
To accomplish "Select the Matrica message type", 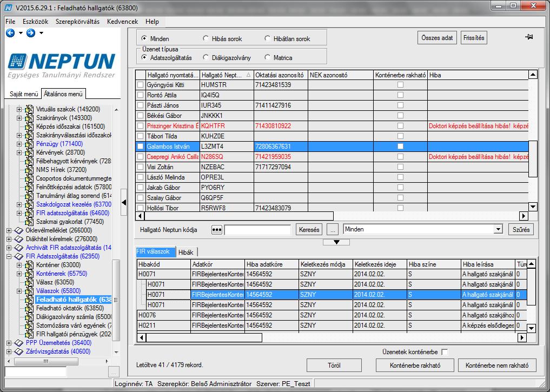I will point(267,57).
